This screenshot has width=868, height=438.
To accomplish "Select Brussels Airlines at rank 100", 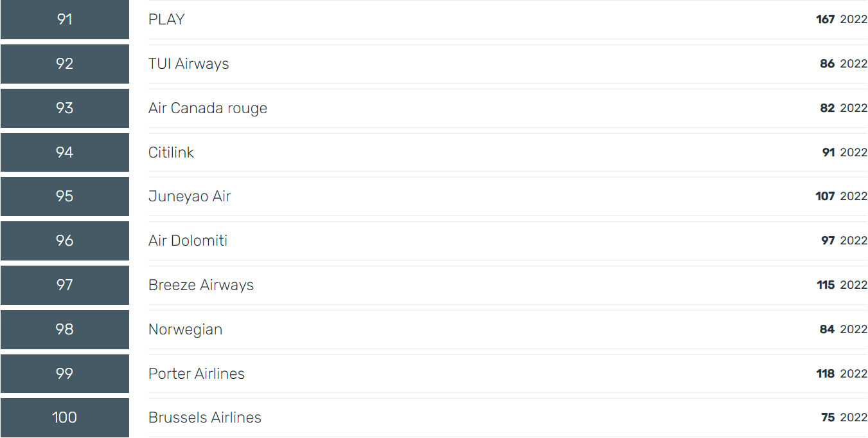I will pos(205,417).
